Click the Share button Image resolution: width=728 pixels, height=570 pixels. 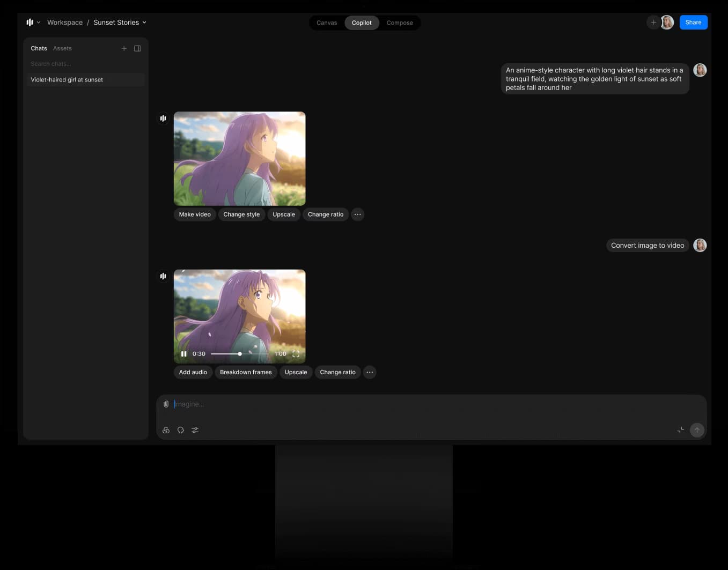coord(693,23)
